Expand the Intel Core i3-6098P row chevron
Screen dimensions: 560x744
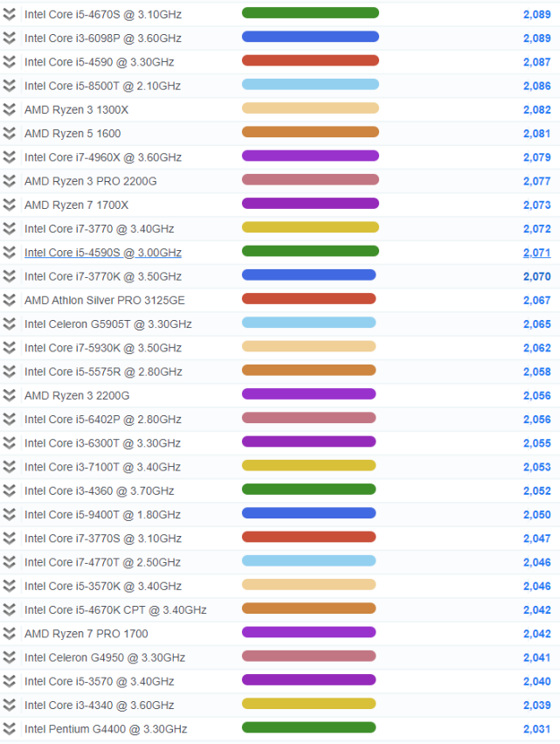point(9,38)
